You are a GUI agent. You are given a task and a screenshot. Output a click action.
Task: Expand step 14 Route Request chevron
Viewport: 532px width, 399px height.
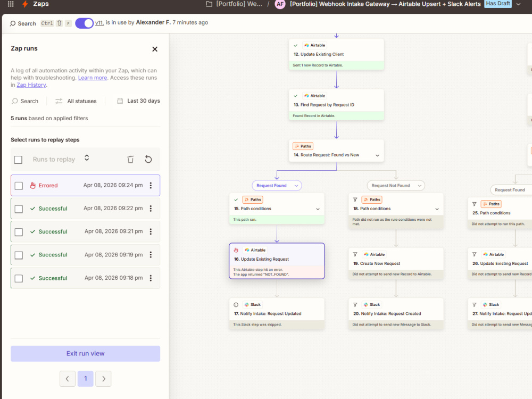click(x=377, y=155)
